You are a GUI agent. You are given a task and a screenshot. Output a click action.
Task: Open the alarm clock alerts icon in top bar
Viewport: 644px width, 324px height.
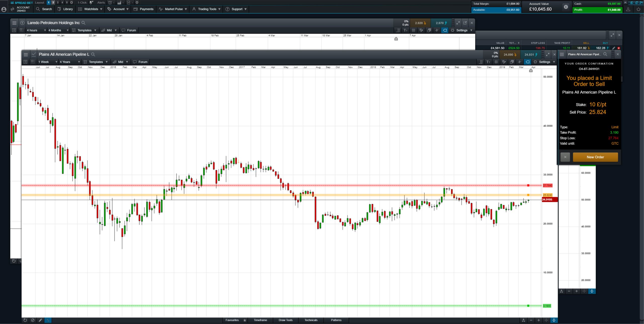click(110, 3)
